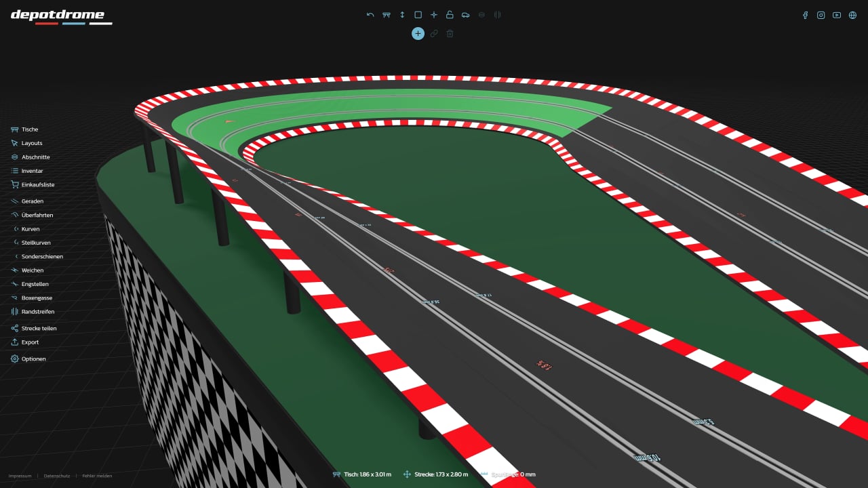The width and height of the screenshot is (868, 488).
Task: Click the Export button
Action: 25,342
